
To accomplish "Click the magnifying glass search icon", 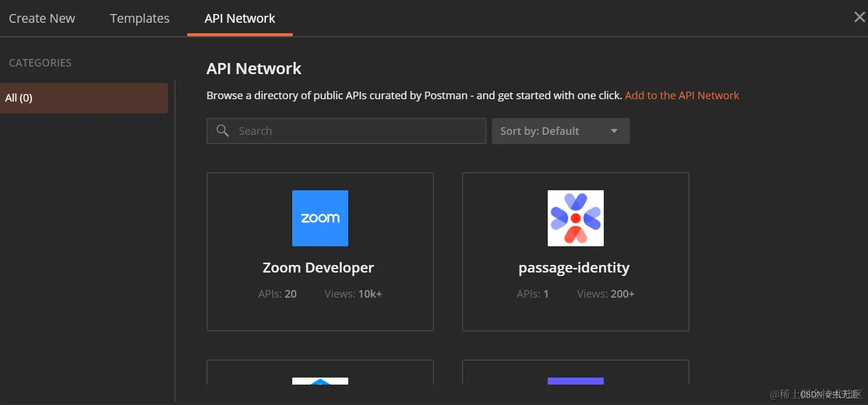I will (222, 131).
